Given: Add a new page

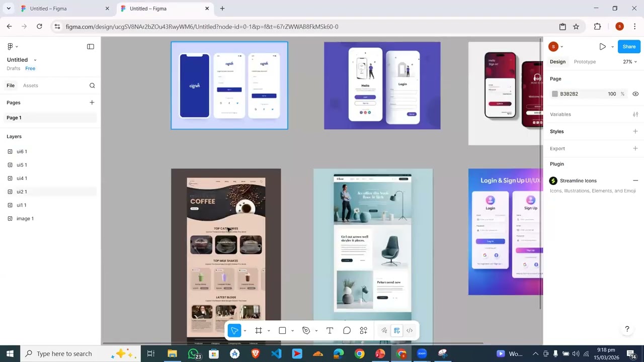Looking at the screenshot, I should 92,103.
